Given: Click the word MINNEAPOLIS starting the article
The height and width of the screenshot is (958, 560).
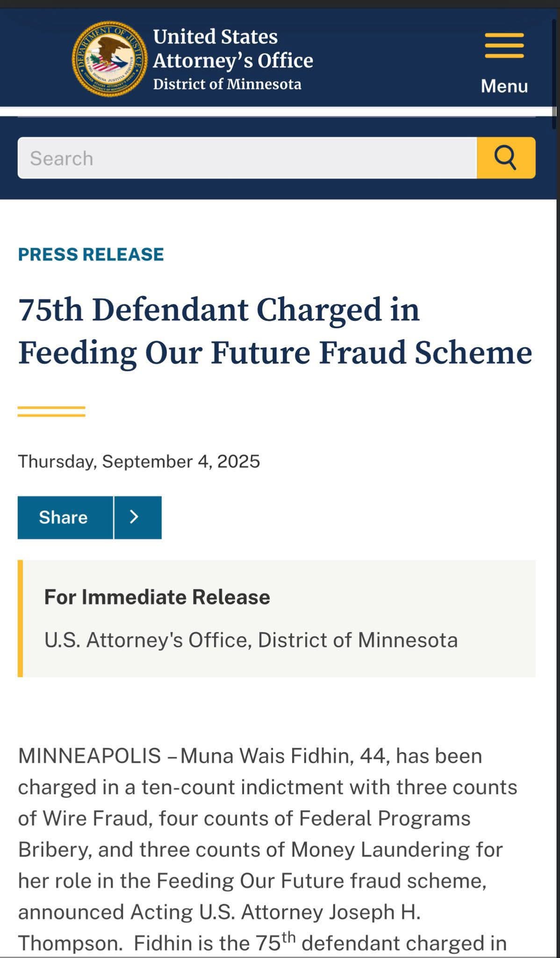Looking at the screenshot, I should (x=89, y=756).
